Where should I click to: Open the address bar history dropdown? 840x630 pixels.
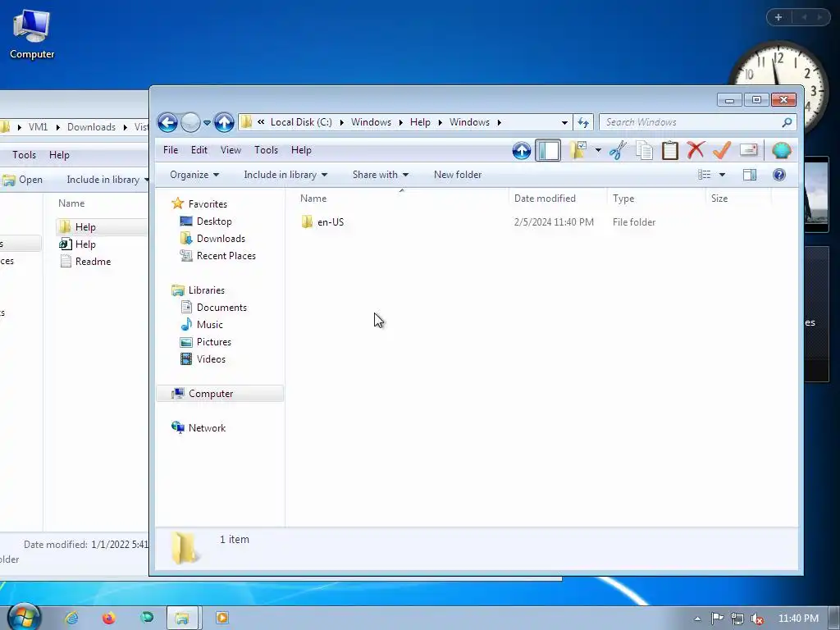564,123
